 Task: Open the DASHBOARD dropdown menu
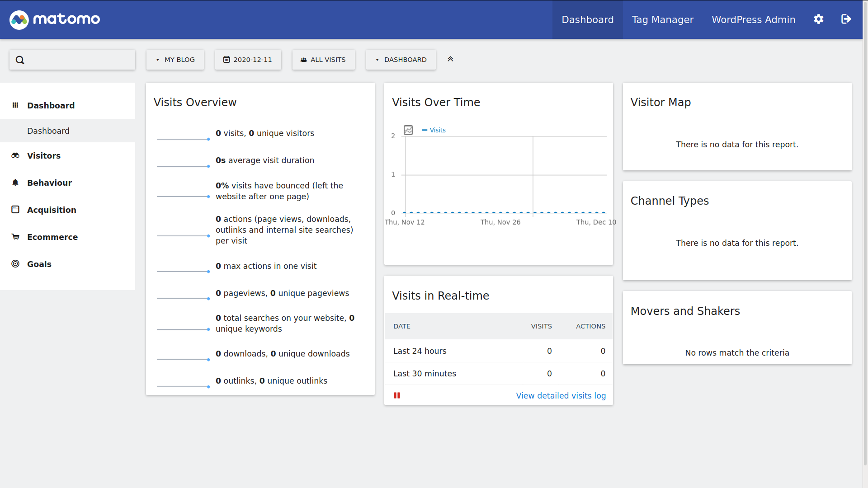click(401, 60)
